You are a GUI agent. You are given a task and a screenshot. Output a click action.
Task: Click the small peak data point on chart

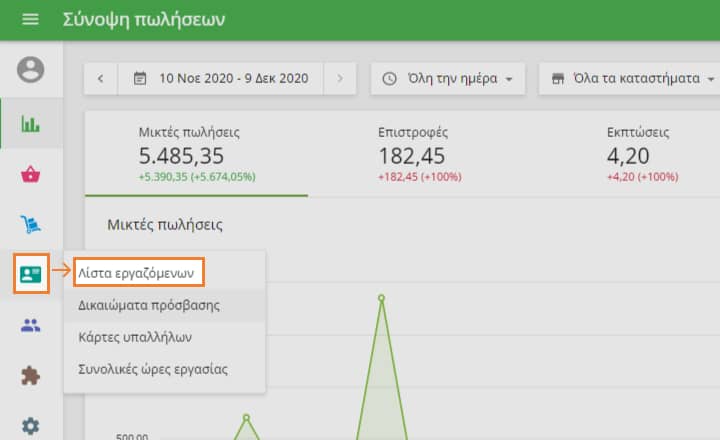click(x=247, y=417)
